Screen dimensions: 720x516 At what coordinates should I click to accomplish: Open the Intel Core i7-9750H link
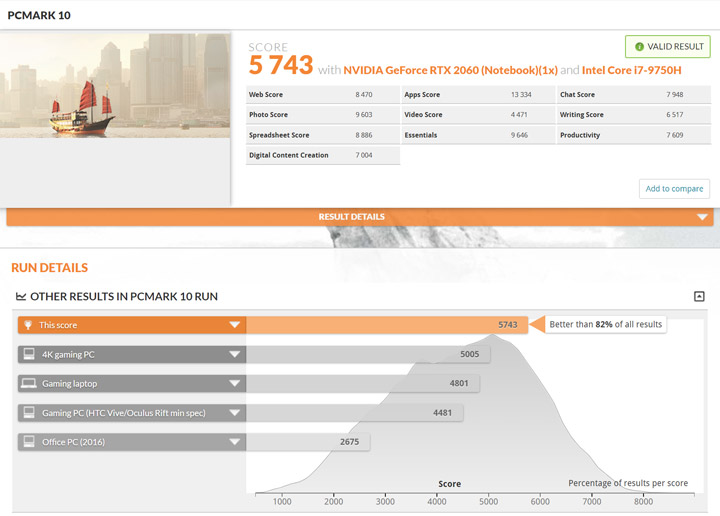point(631,70)
